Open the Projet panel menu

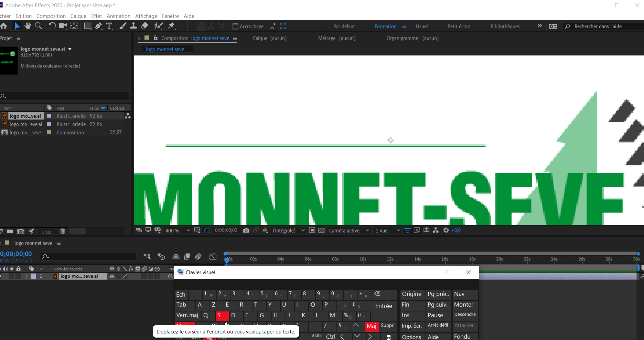[19, 38]
